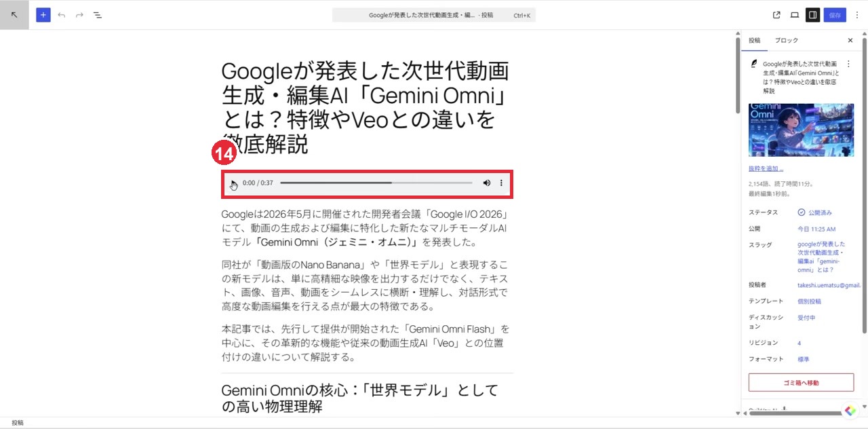Click the colorful floating assistant icon

850,411
